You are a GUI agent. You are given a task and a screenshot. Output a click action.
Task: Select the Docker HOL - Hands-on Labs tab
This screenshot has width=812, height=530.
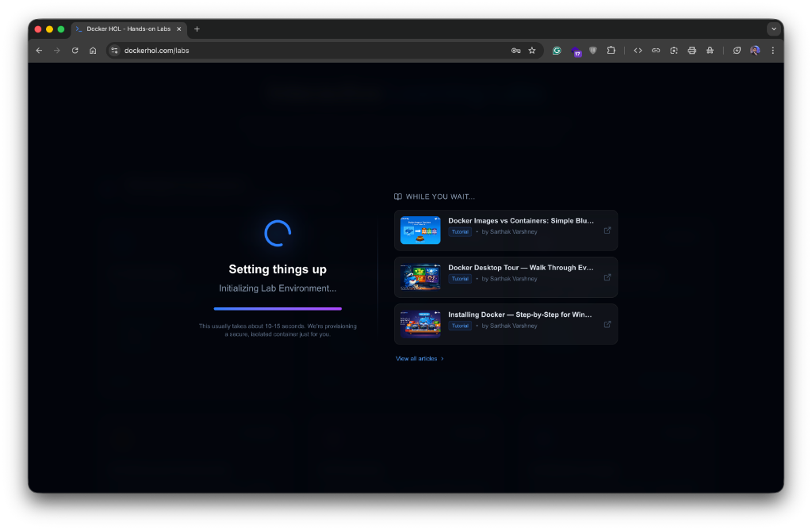(128, 29)
